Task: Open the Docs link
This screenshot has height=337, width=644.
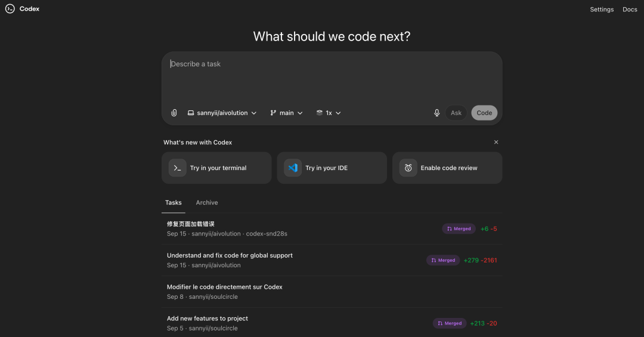Action: [630, 10]
